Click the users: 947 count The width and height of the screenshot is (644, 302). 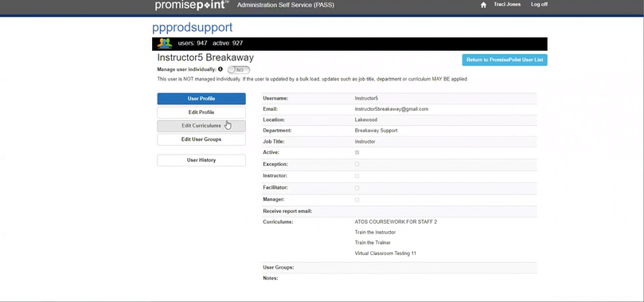pyautogui.click(x=193, y=43)
